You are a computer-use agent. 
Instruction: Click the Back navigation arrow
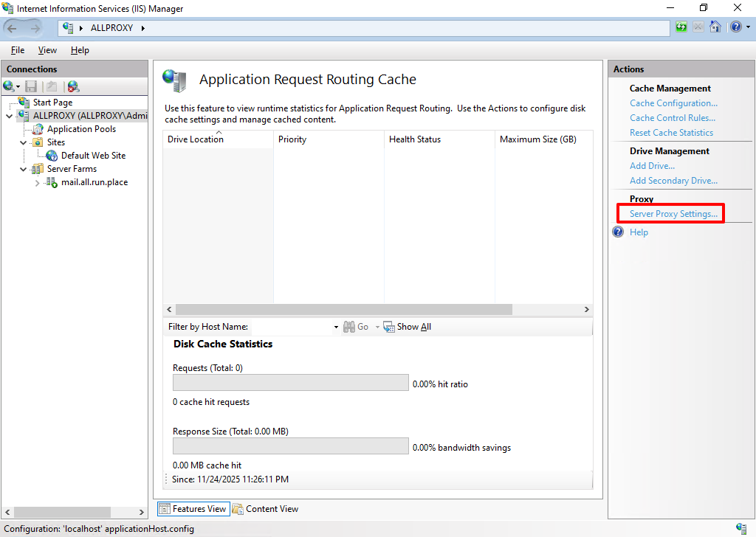pyautogui.click(x=12, y=28)
